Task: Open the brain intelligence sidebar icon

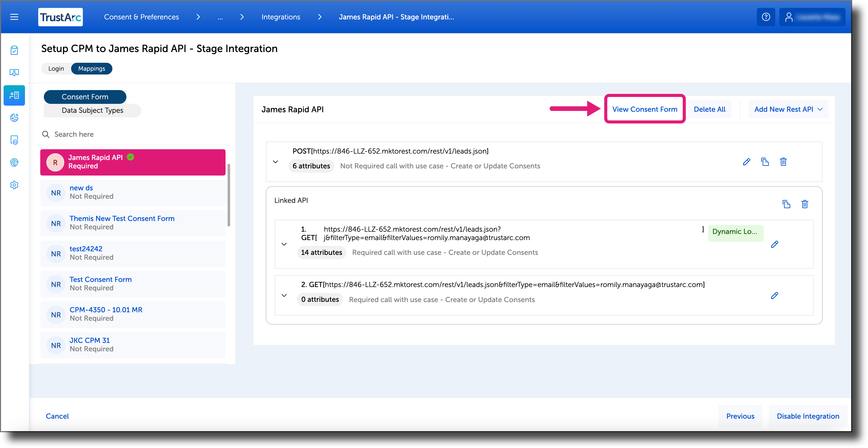Action: click(14, 163)
